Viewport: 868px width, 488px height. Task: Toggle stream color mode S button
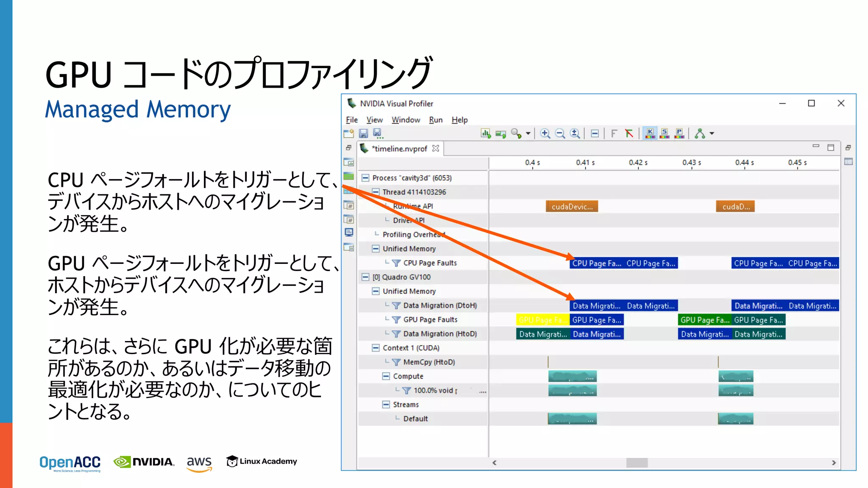(x=665, y=133)
